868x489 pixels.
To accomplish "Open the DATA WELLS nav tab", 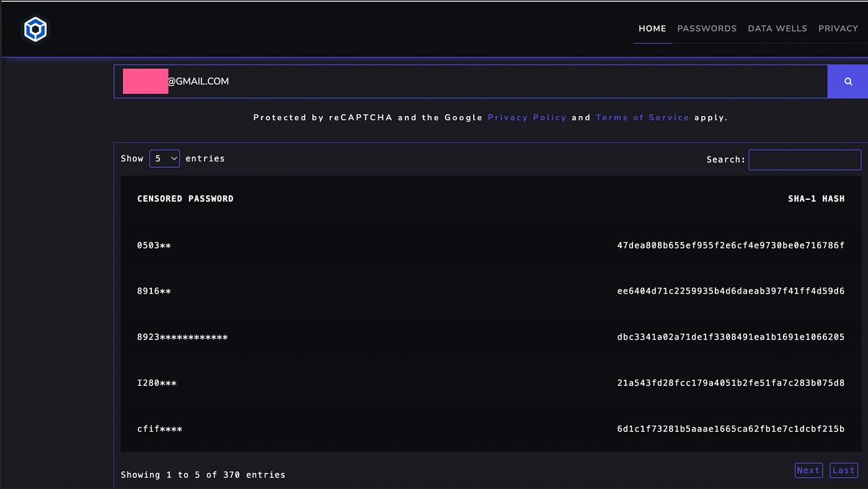I will [777, 29].
